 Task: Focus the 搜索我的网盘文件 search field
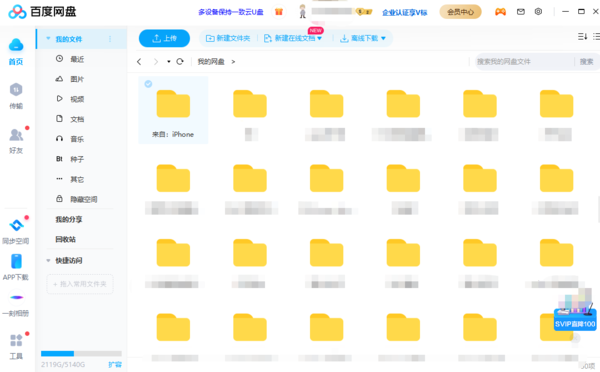tap(524, 62)
